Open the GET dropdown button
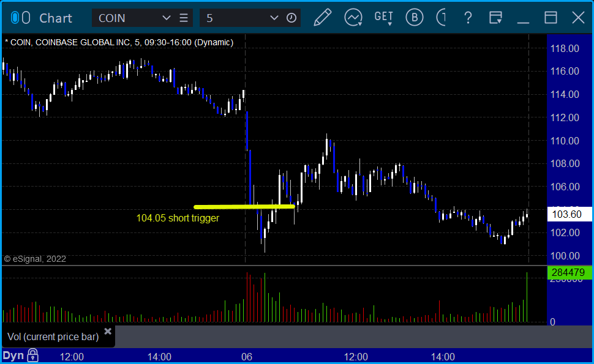Viewport: 594px width, 364px height. (x=384, y=18)
